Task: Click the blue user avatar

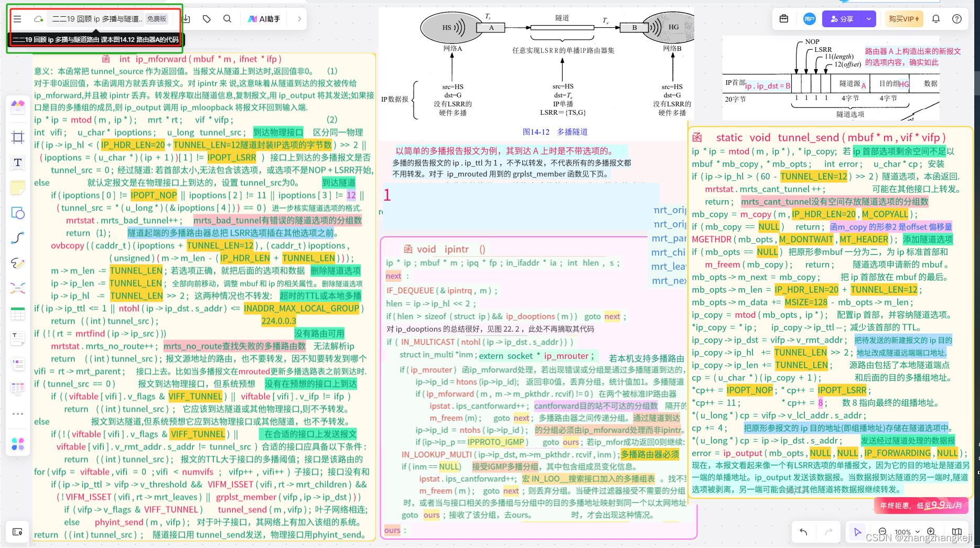Action: click(810, 19)
